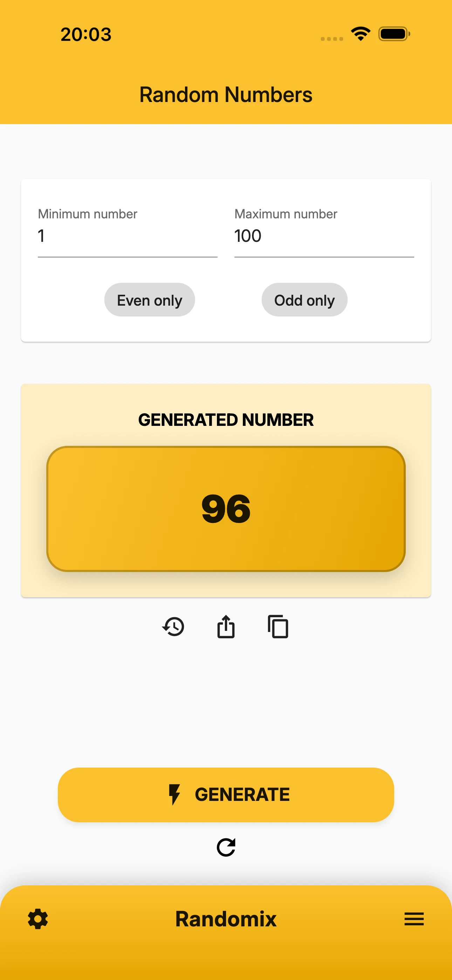The width and height of the screenshot is (452, 980).
Task: Open the generated numbers history
Action: [173, 627]
